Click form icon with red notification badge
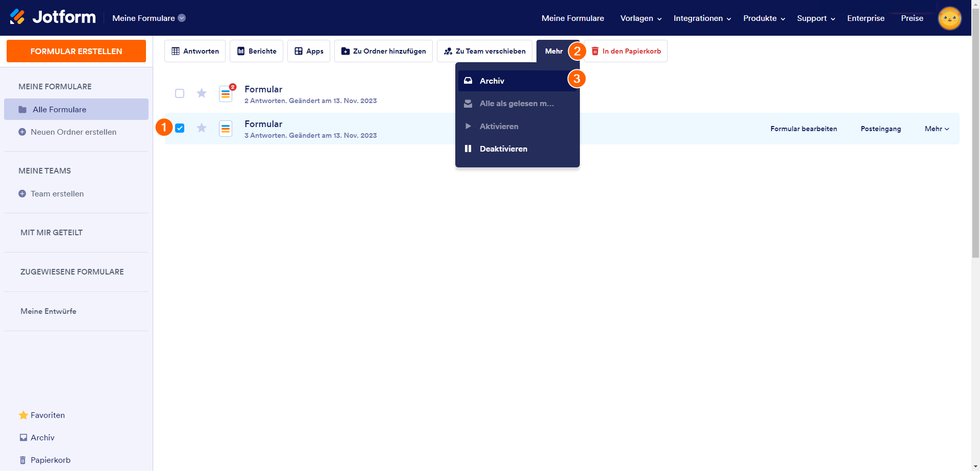 click(x=226, y=93)
